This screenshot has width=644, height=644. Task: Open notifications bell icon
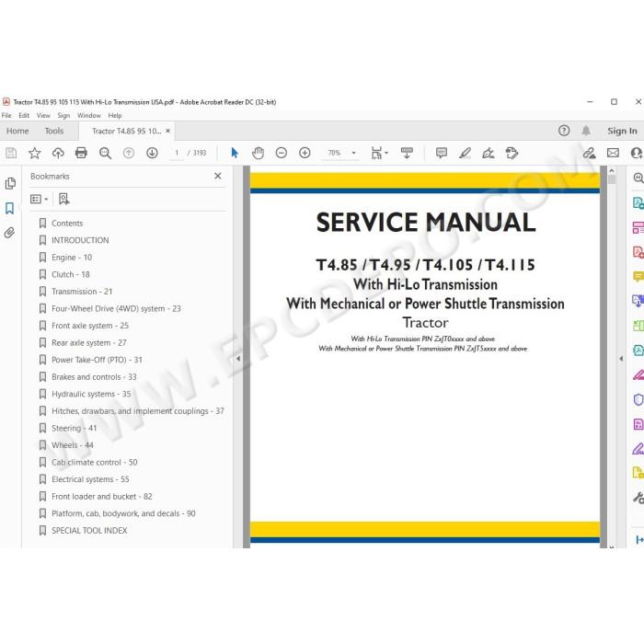point(586,131)
